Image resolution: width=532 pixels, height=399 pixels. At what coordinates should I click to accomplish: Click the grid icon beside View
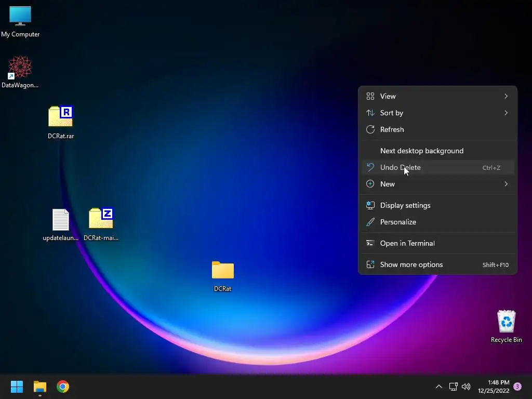[x=370, y=96]
